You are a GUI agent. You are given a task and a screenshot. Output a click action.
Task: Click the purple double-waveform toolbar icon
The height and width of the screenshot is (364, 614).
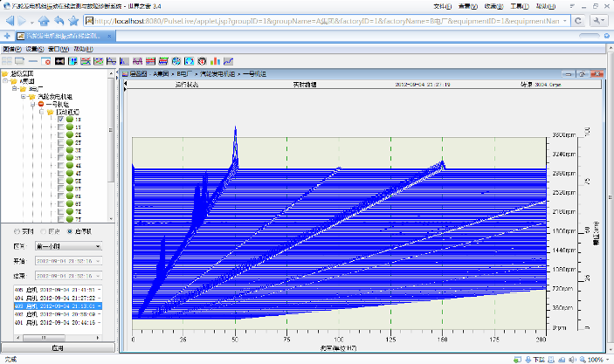pyautogui.click(x=137, y=61)
